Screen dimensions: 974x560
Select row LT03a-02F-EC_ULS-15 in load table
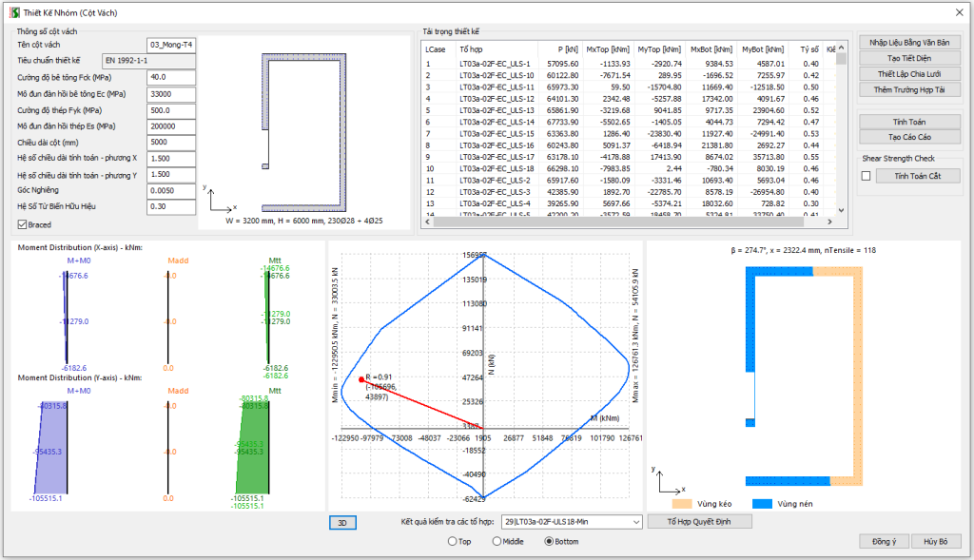(496, 134)
